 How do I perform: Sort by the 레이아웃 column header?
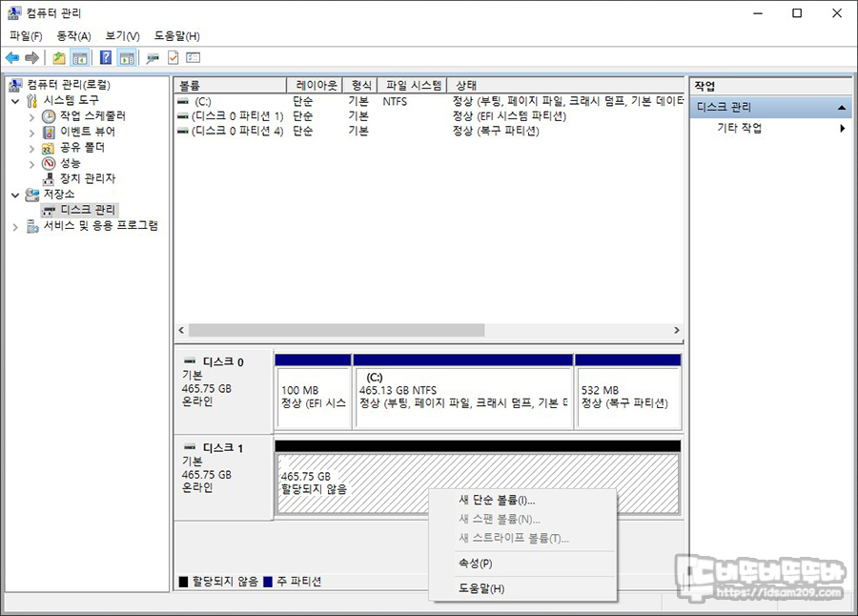pyautogui.click(x=315, y=86)
